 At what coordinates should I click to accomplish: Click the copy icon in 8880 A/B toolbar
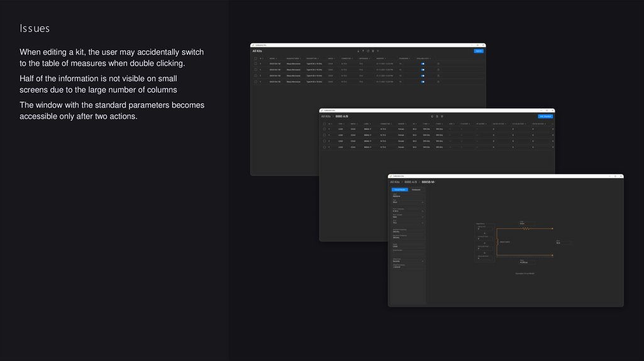pos(437,116)
